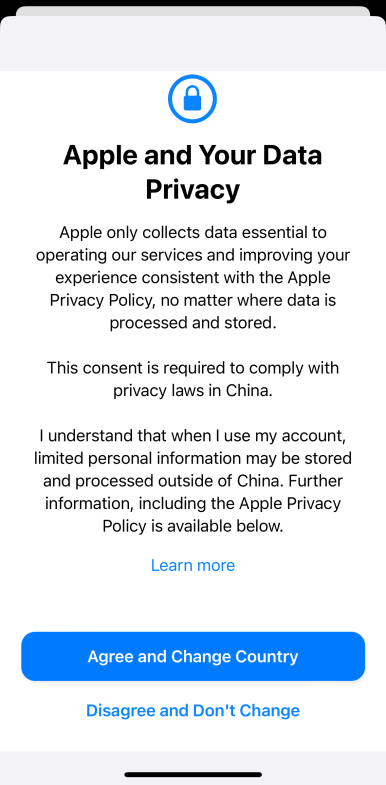Click the line "limited personal information may be stored"
Viewport: 386px width, 785px height.
tap(193, 459)
